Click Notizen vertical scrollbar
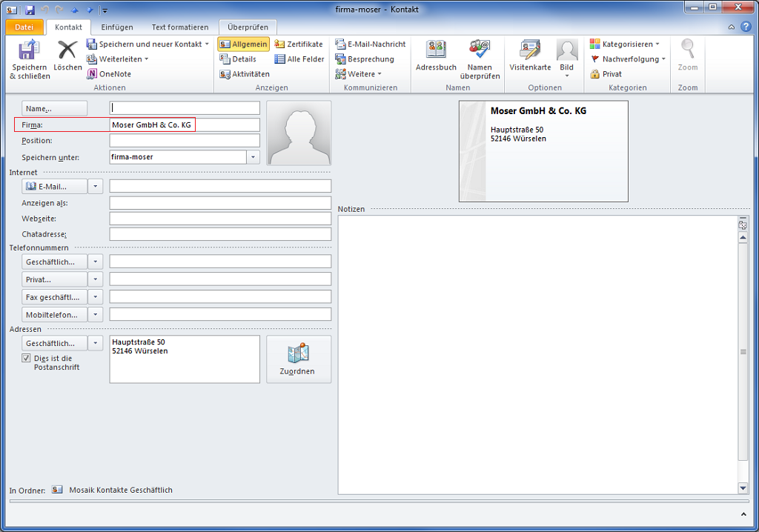This screenshot has height=532, width=759. [x=743, y=351]
